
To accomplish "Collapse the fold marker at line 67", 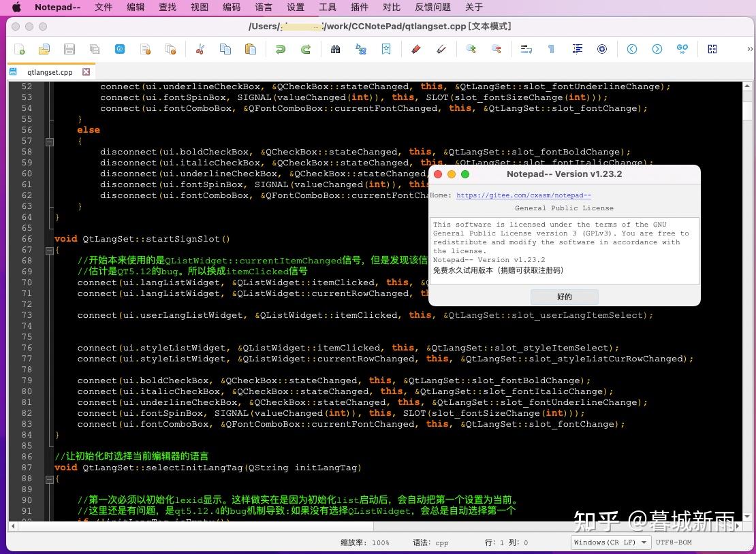I will click(49, 250).
